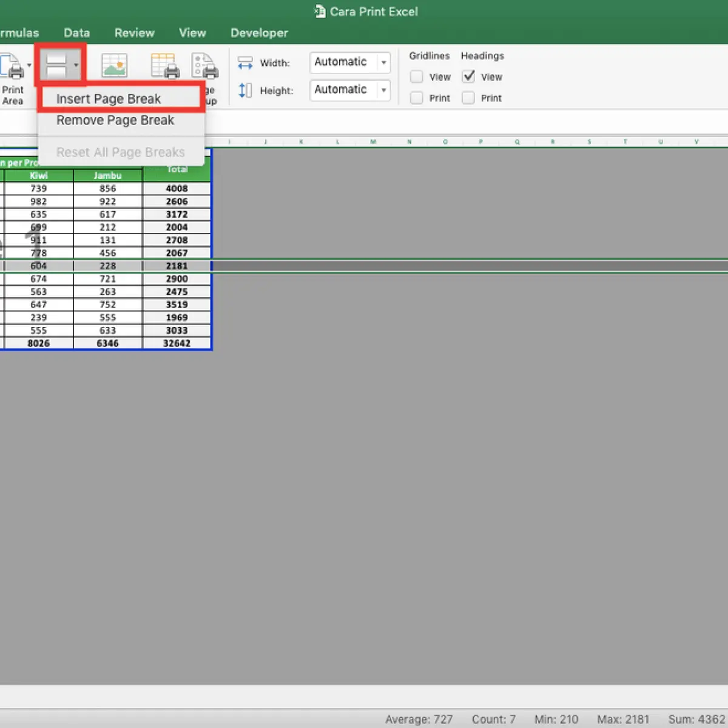Click the Kiwi column header cell
This screenshot has width=728, height=728.
[x=39, y=175]
